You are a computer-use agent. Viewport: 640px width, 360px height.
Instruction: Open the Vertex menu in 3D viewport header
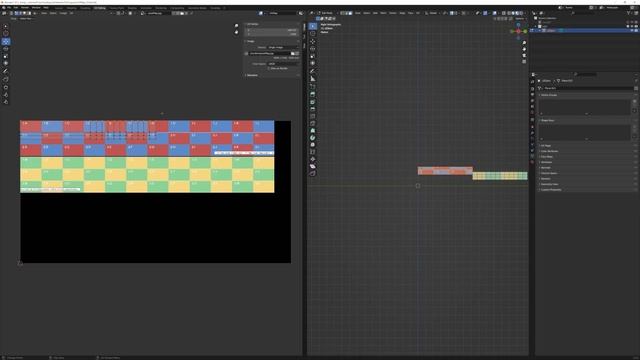[x=393, y=13]
